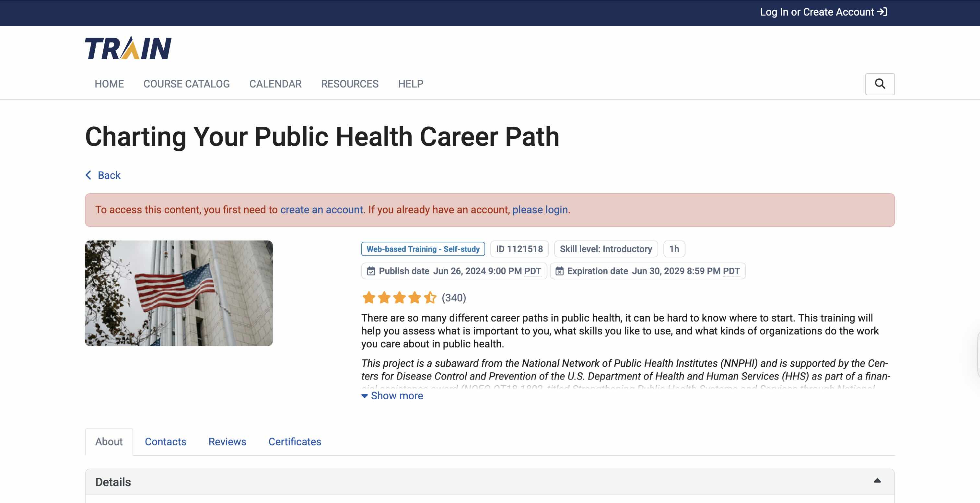This screenshot has width=980, height=503.
Task: Click the Expiration date calendar icon
Action: 559,271
